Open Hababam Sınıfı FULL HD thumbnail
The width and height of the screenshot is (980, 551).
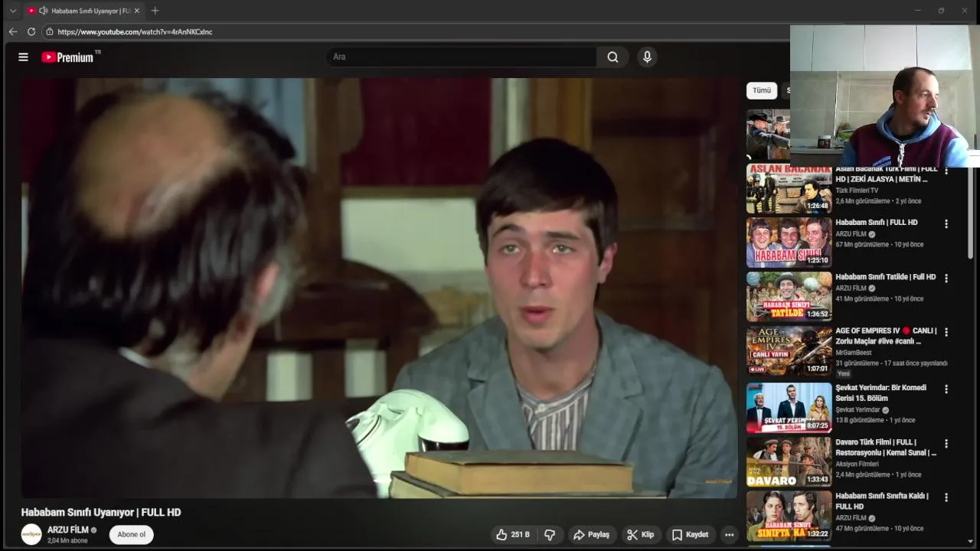tap(789, 243)
